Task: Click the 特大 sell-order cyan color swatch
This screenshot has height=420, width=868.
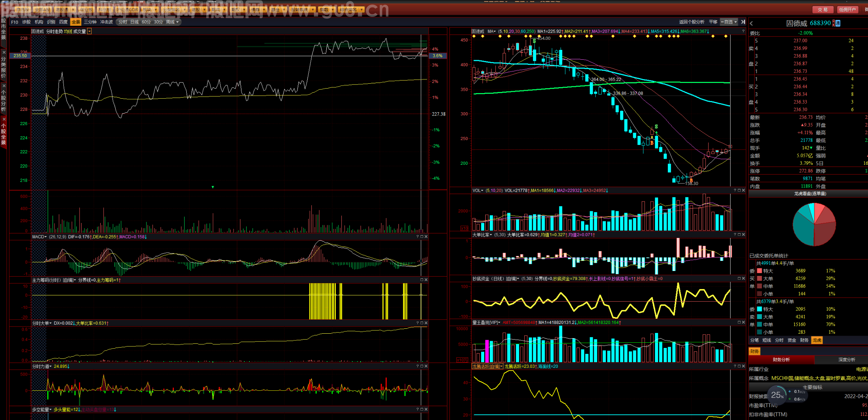Action: point(759,309)
